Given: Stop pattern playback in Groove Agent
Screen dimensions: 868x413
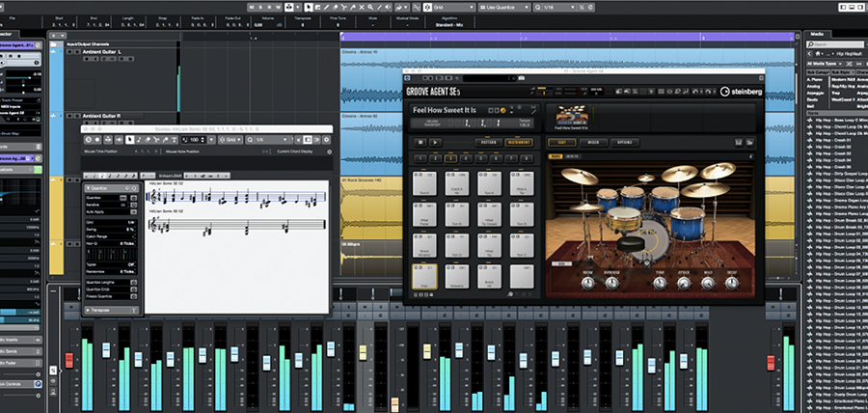Looking at the screenshot, I should click(x=420, y=142).
